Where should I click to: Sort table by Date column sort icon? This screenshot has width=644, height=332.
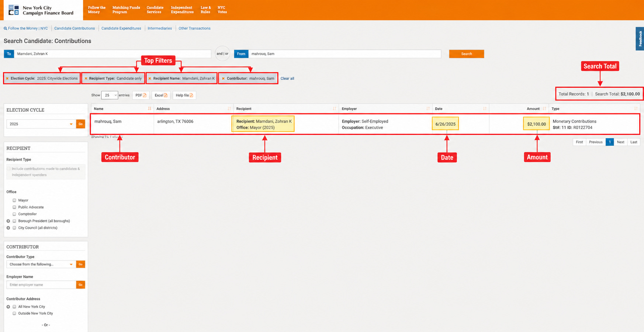coord(485,109)
